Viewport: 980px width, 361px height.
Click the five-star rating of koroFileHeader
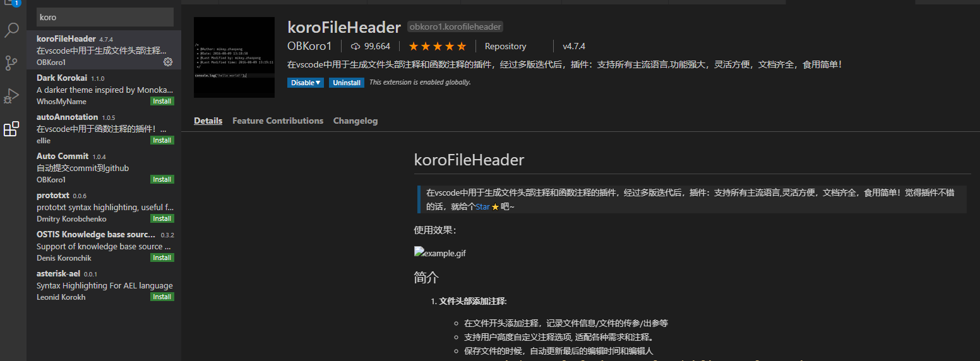[437, 46]
